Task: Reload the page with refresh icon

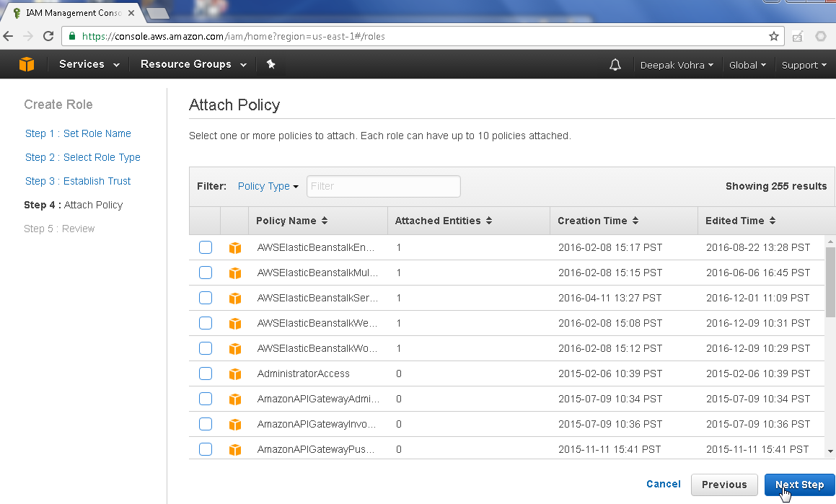Action: pos(48,36)
